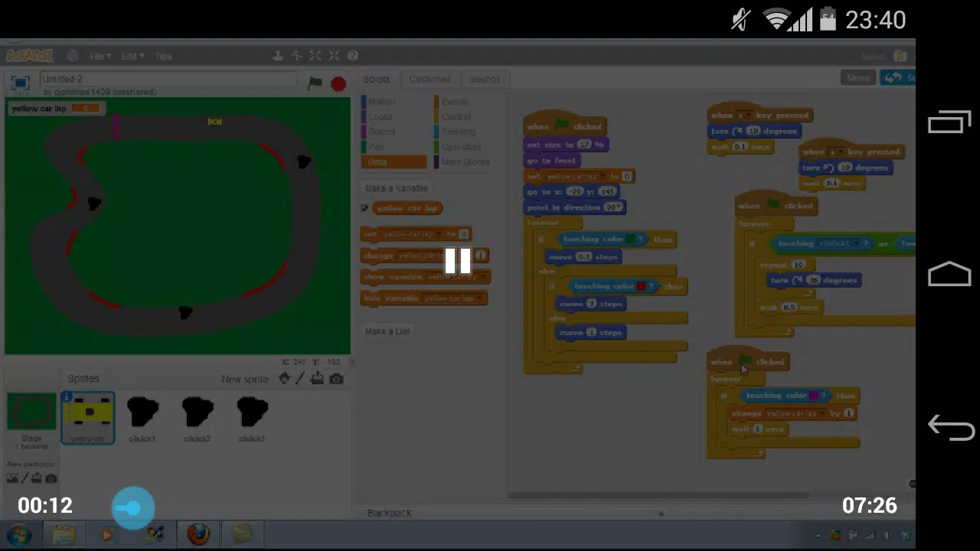This screenshot has width=980, height=551.
Task: Switch to the Costumes tab
Action: point(429,79)
